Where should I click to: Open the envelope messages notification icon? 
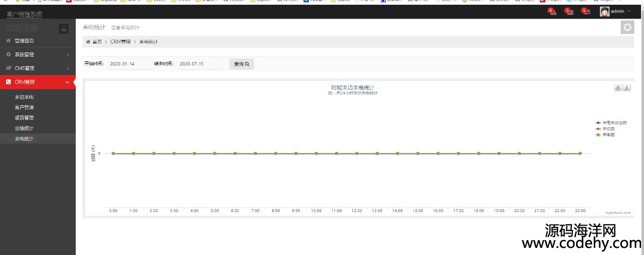point(569,11)
